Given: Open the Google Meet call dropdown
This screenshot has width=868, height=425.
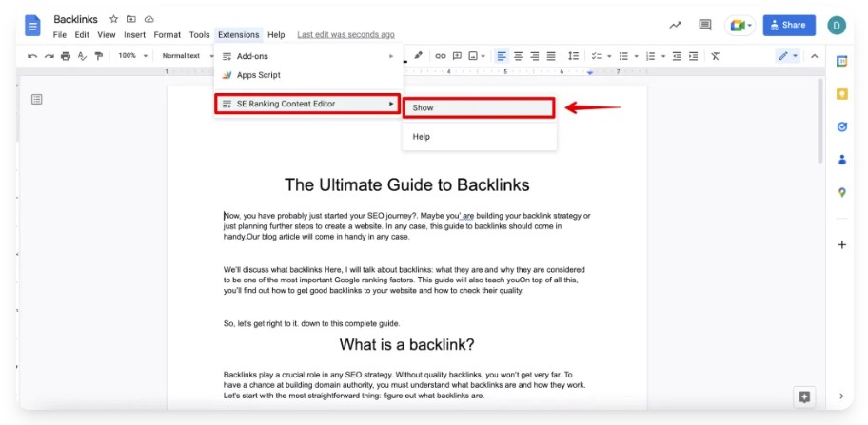Looking at the screenshot, I should click(740, 26).
